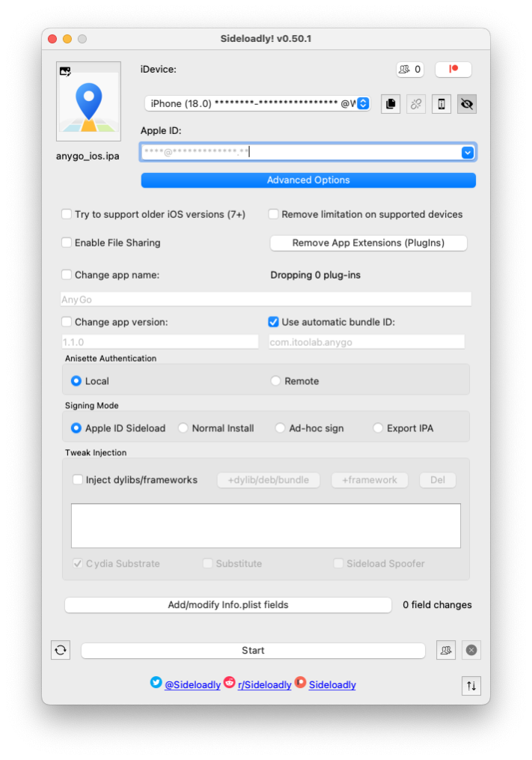532x760 pixels.
Task: Open the iDevice selector dropdown
Action: pyautogui.click(x=257, y=103)
